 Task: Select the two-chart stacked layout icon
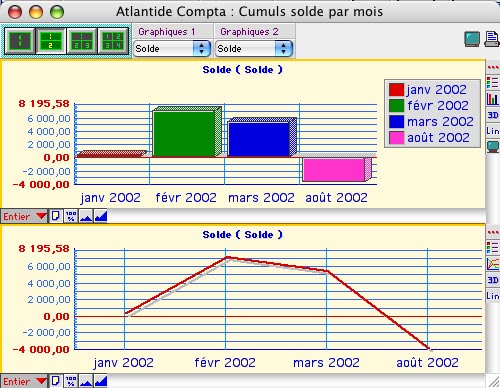point(50,41)
